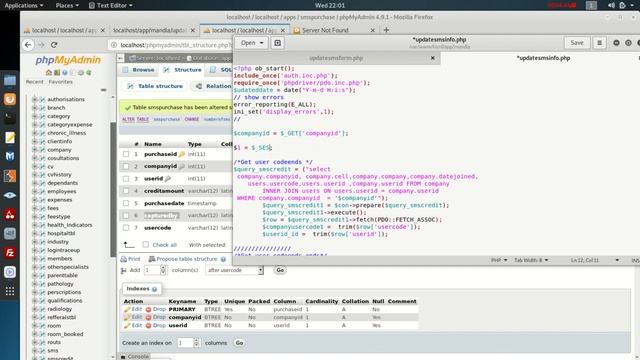This screenshot has width=640, height=360.
Task: Open the phpMyAdmin documentation icon
Action: pyautogui.click(x=64, y=73)
